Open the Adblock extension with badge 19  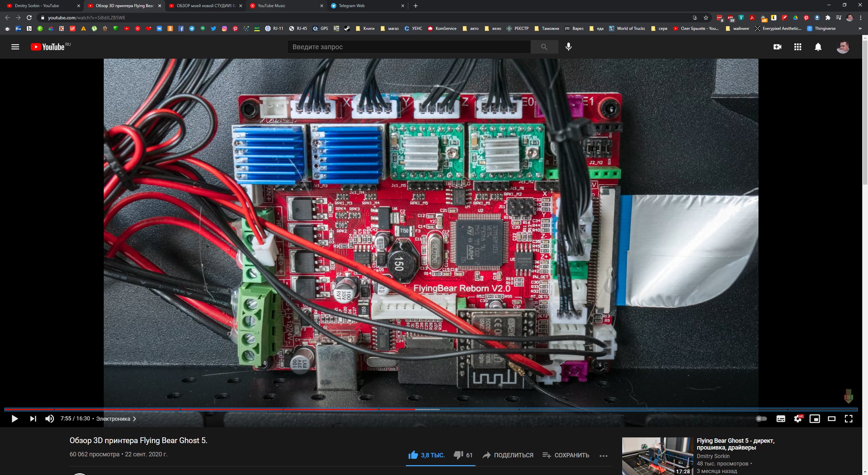(730, 18)
